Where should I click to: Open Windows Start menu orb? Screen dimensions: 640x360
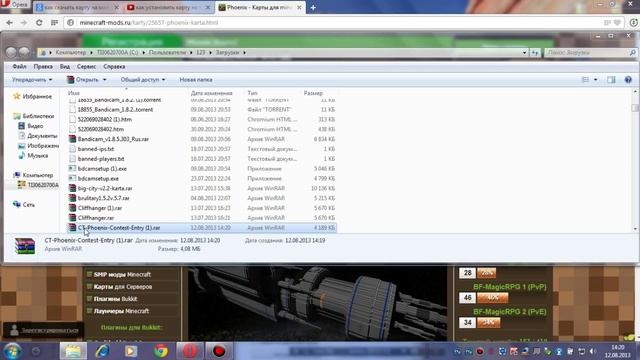tap(12, 351)
